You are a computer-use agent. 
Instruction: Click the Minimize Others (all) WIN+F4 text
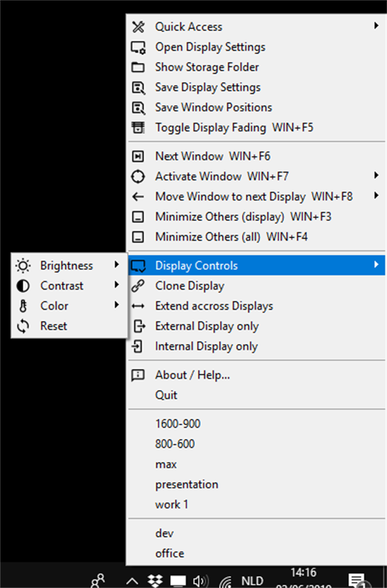click(232, 237)
